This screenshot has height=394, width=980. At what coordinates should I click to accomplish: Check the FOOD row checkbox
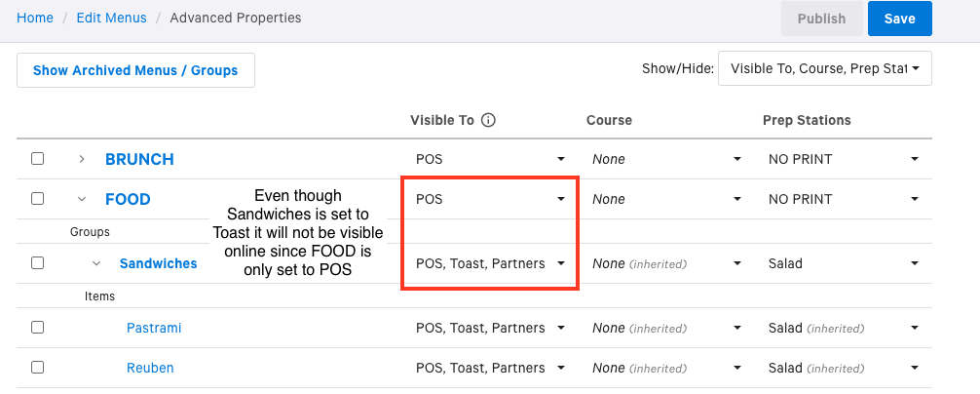tap(37, 199)
